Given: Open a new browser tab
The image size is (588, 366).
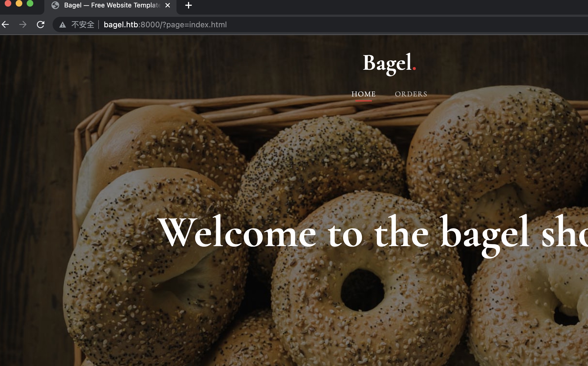Looking at the screenshot, I should (189, 5).
